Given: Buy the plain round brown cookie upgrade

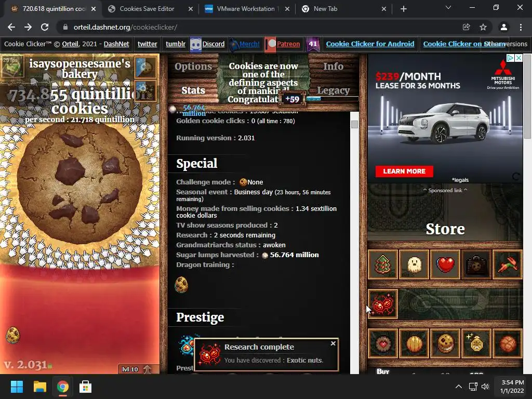Looking at the screenshot, I should 508,343.
